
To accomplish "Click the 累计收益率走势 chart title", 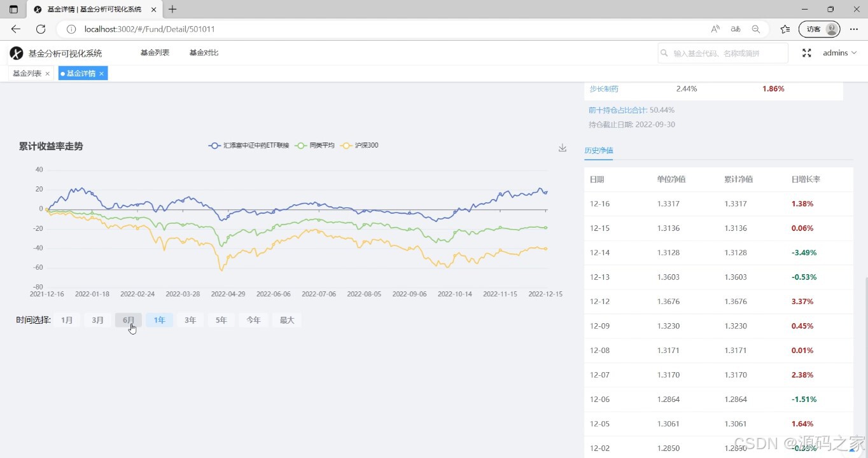I will (x=51, y=146).
